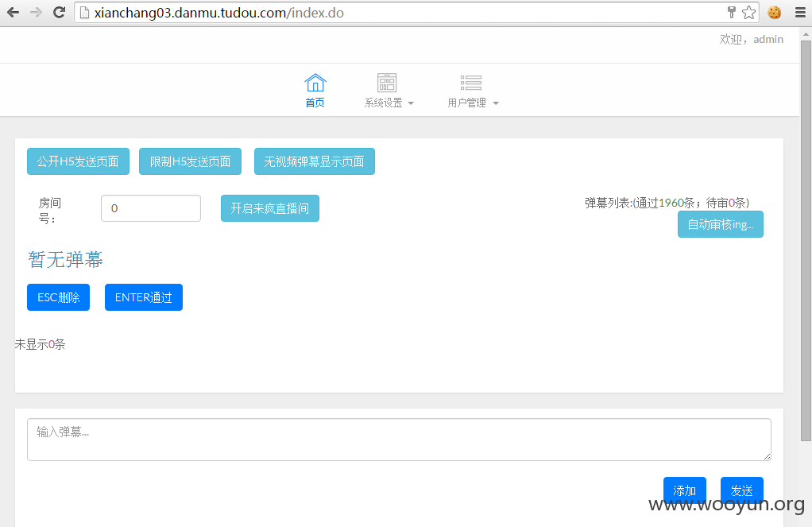Toggle the 自动审核ing button
812x527 pixels.
pyautogui.click(x=721, y=224)
